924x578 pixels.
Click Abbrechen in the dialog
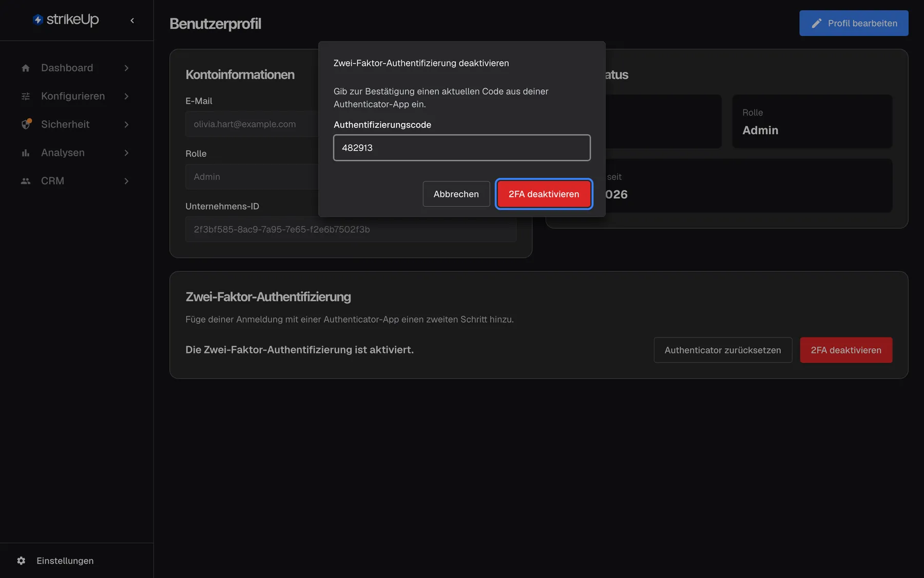(x=456, y=194)
